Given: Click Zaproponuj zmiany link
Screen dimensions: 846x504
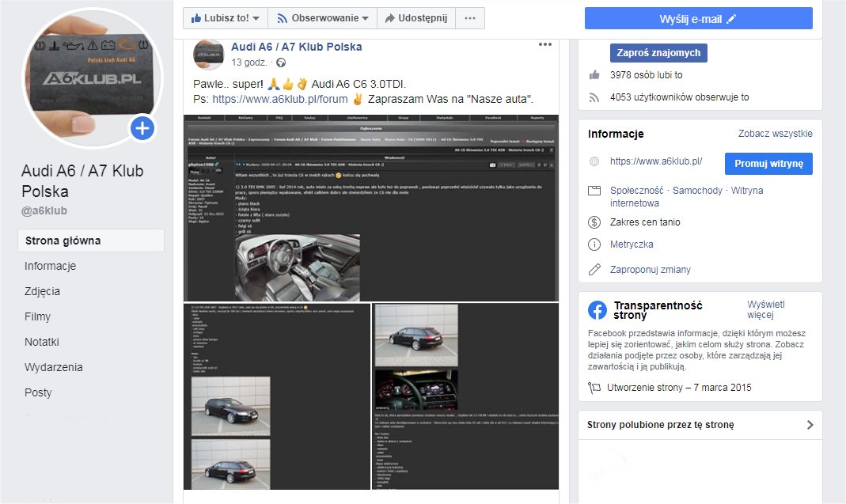Looking at the screenshot, I should coord(651,270).
